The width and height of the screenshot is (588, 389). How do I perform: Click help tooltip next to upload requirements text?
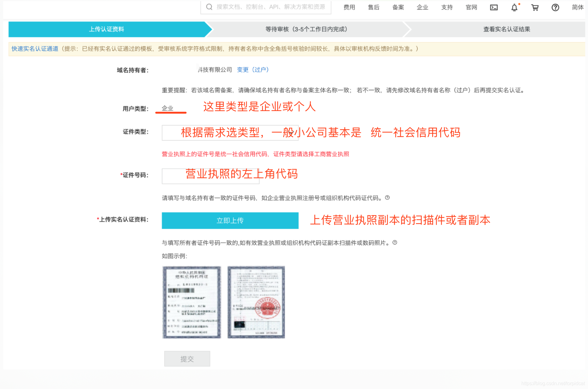395,243
